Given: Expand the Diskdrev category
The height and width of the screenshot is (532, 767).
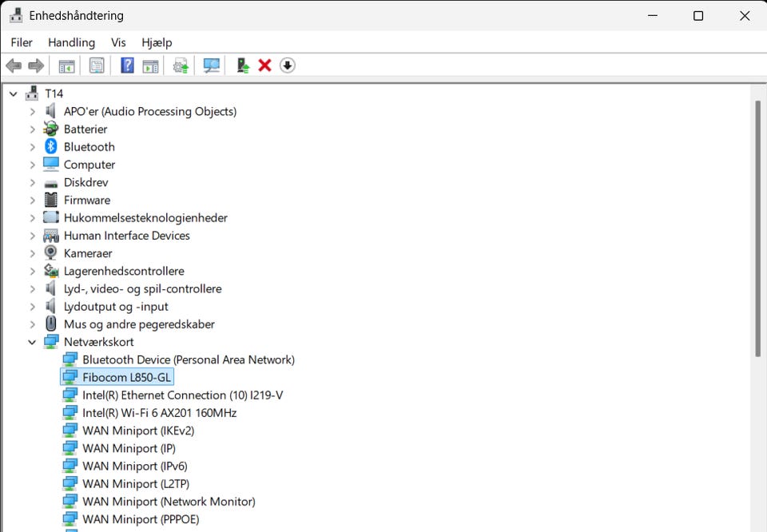Looking at the screenshot, I should point(32,182).
